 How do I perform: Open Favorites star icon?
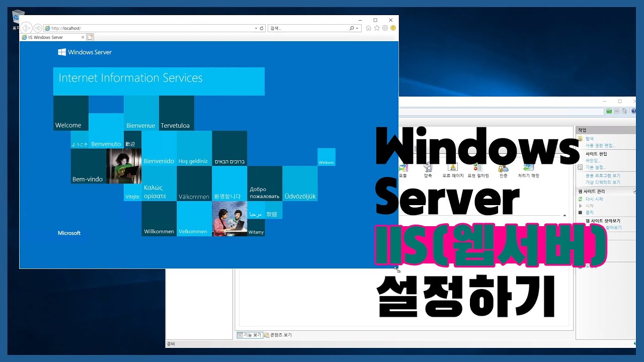377,28
